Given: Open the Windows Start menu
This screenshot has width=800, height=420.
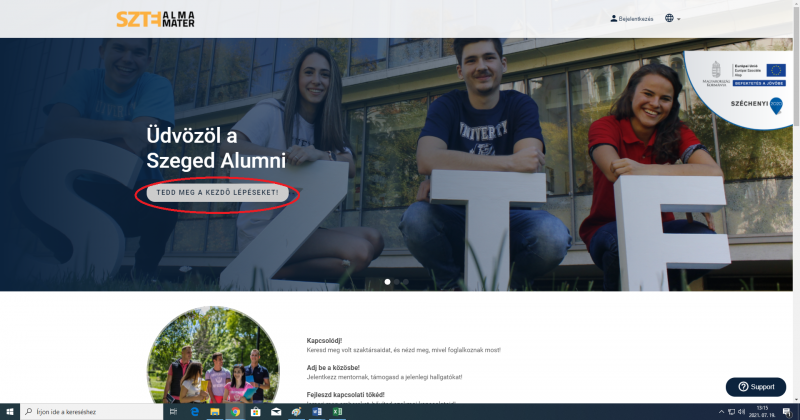Looking at the screenshot, I should point(10,412).
